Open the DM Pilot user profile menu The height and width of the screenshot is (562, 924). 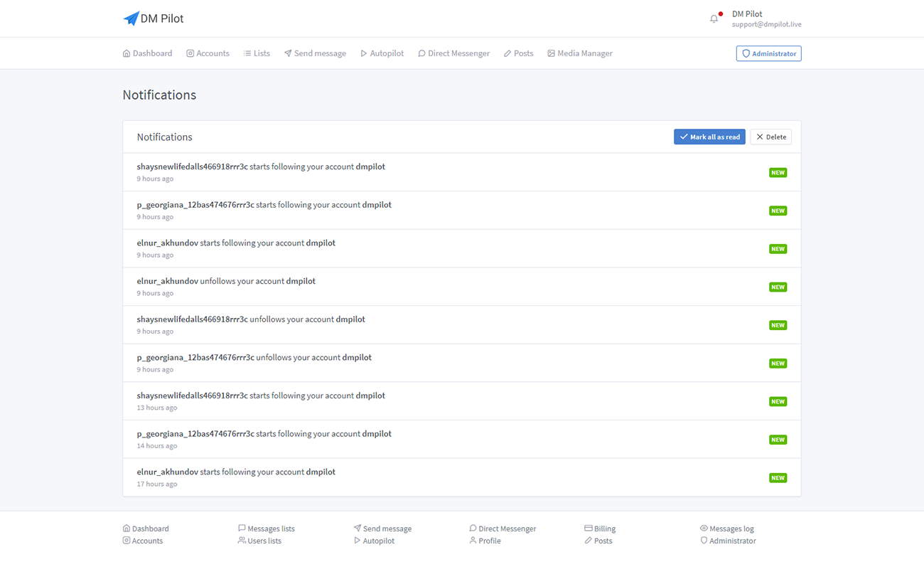(766, 18)
